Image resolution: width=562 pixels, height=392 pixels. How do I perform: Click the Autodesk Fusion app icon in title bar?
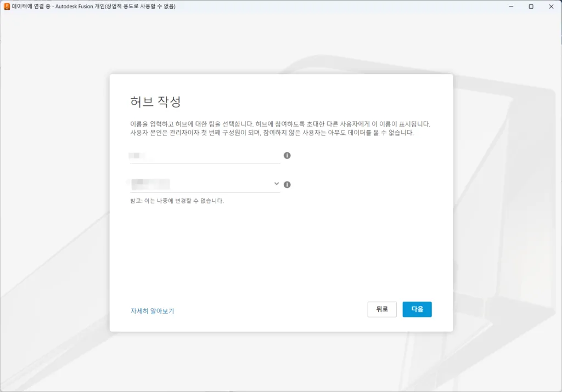(x=7, y=7)
